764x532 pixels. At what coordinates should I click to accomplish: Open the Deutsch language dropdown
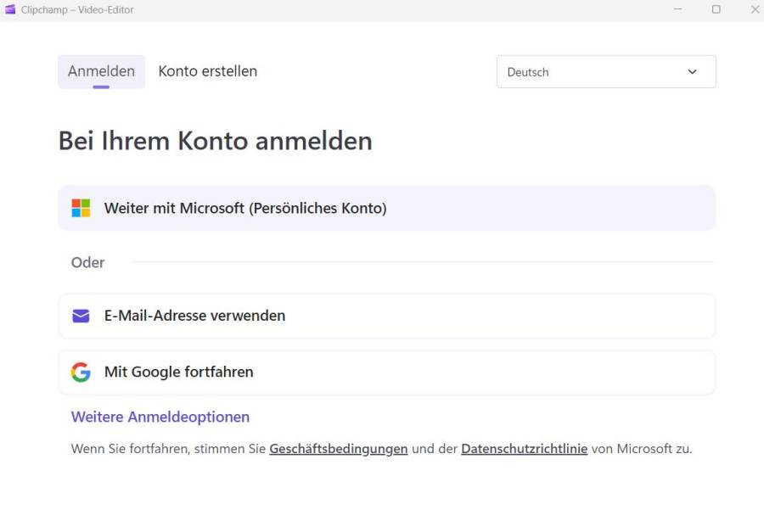pyautogui.click(x=605, y=72)
